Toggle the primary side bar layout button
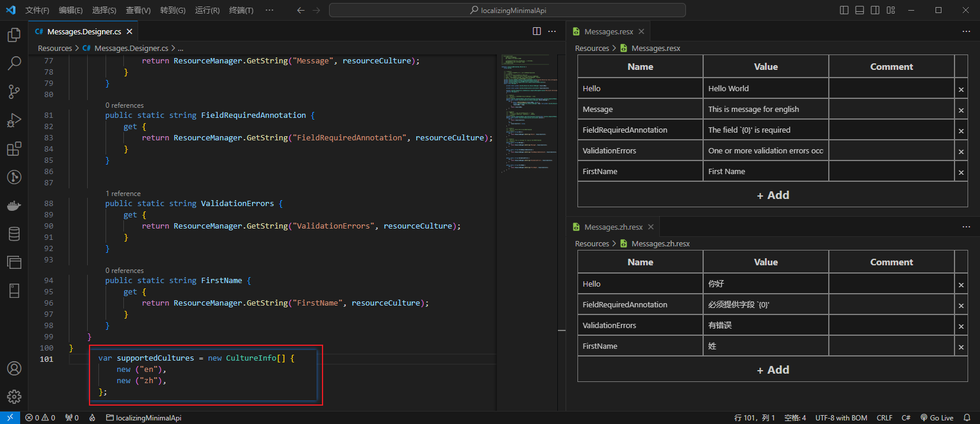This screenshot has height=424, width=980. tap(844, 10)
